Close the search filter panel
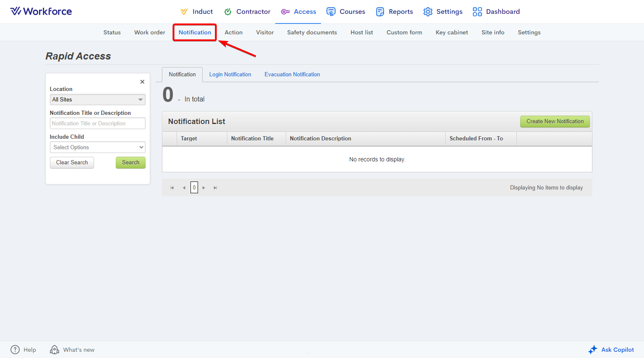Screen dimensions: 644x358 click(142, 82)
